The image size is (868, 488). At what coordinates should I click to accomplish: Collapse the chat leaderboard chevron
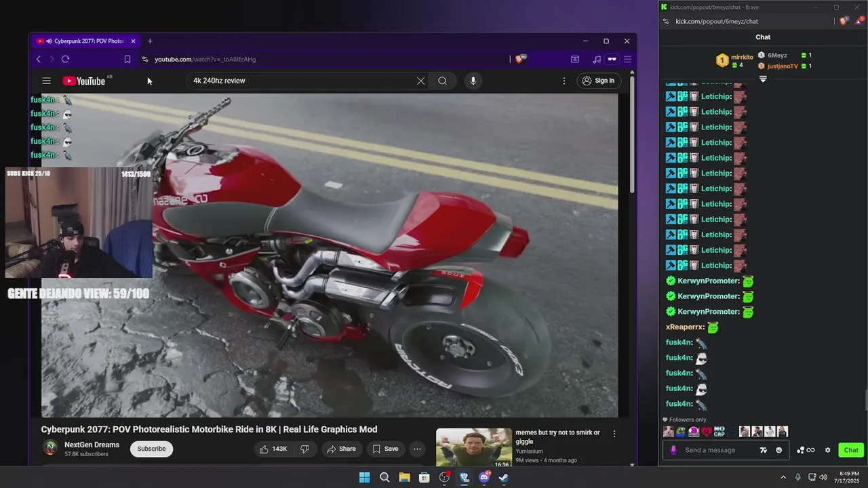[x=763, y=79]
